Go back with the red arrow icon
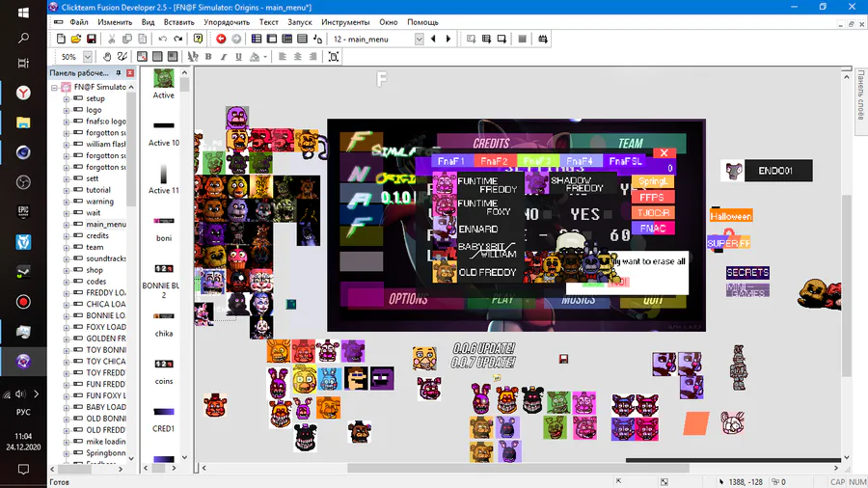Viewport: 868px width, 488px height. click(221, 39)
